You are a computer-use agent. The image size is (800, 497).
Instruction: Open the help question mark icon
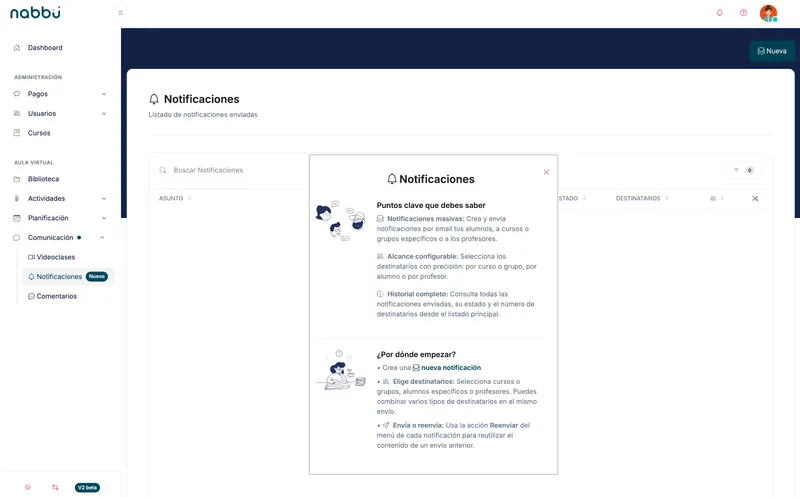pos(743,13)
